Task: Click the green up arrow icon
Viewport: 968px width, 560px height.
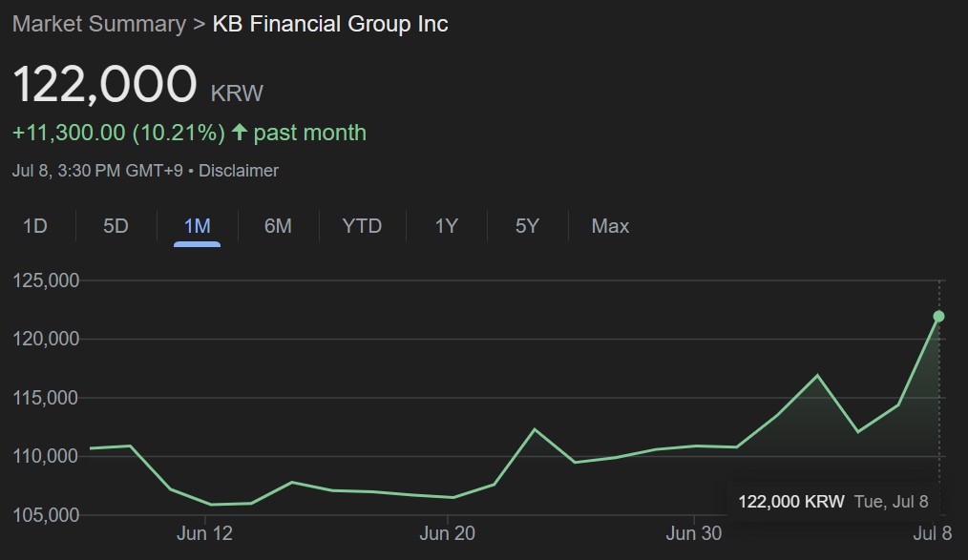Action: [239, 133]
